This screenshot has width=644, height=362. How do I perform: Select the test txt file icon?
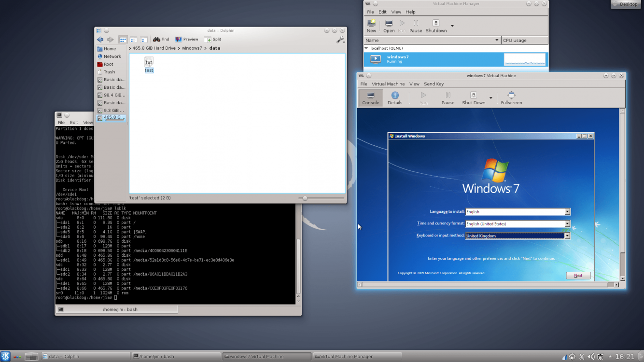149,62
